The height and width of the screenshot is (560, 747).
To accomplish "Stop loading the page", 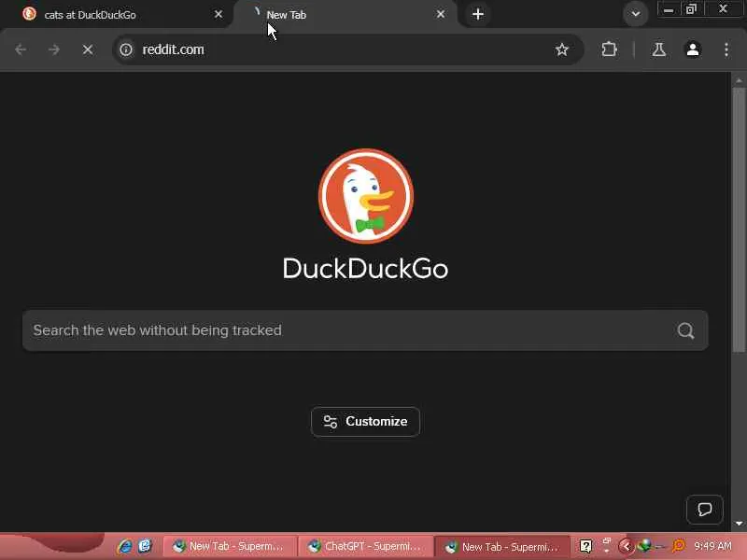I will [88, 49].
